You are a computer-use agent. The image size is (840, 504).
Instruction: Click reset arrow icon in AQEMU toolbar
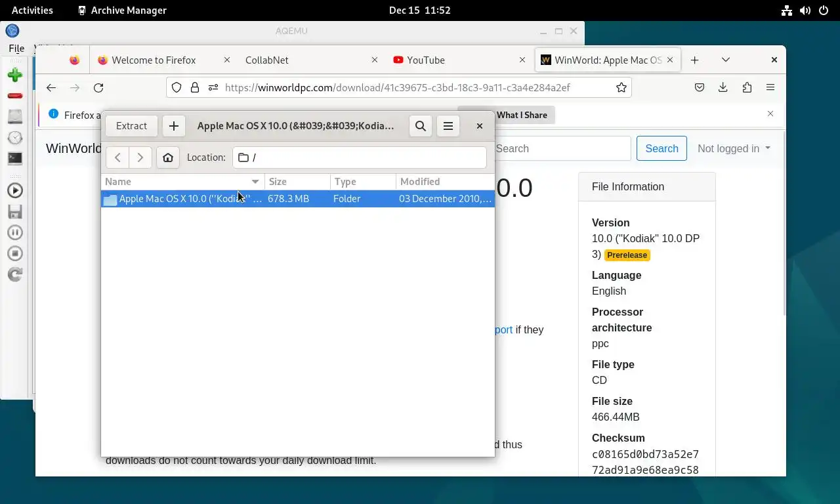click(x=14, y=274)
